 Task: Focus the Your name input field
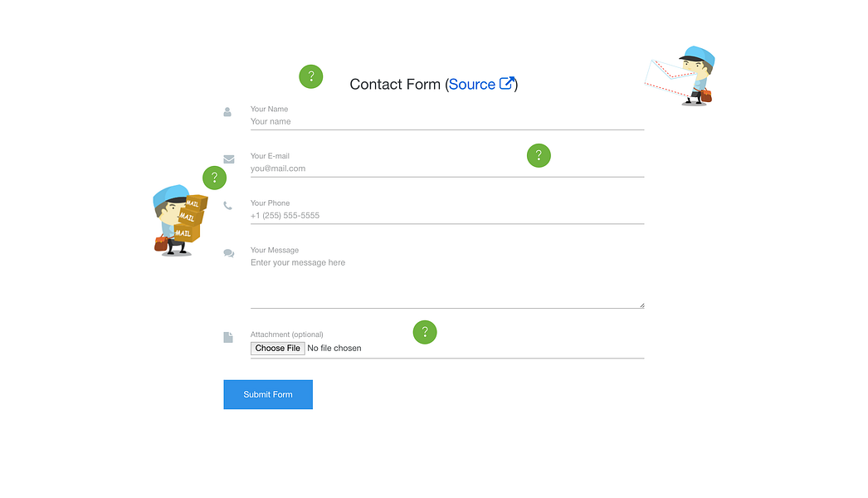point(446,121)
